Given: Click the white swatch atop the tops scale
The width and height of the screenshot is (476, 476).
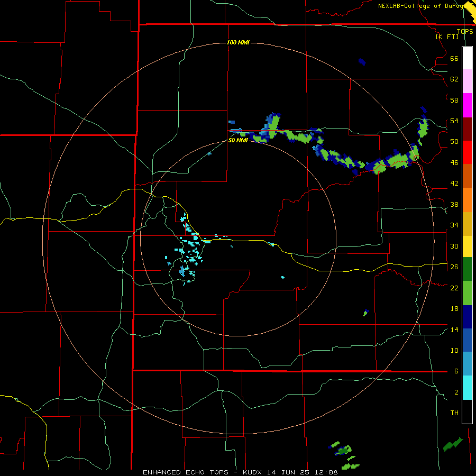Looking at the screenshot, I should click(x=467, y=58).
